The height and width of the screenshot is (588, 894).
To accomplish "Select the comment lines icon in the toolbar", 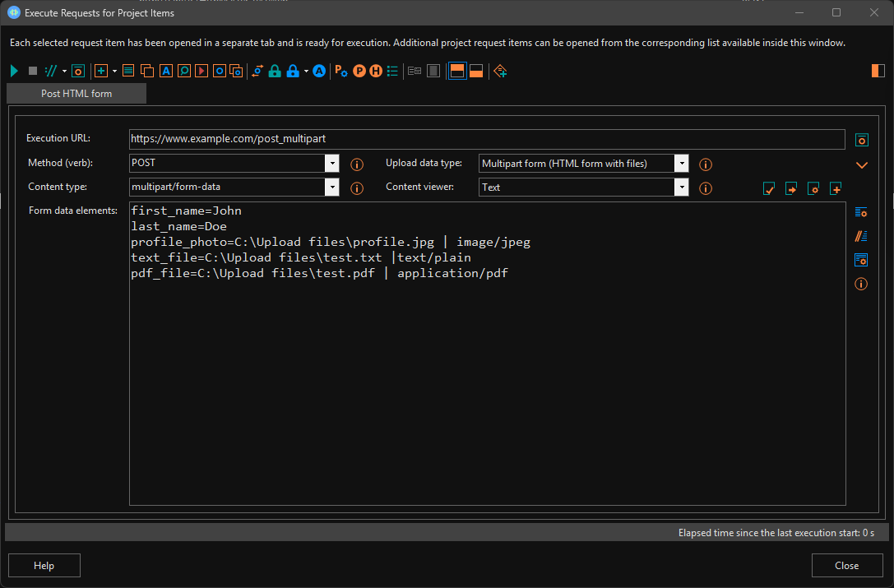I will [x=51, y=71].
